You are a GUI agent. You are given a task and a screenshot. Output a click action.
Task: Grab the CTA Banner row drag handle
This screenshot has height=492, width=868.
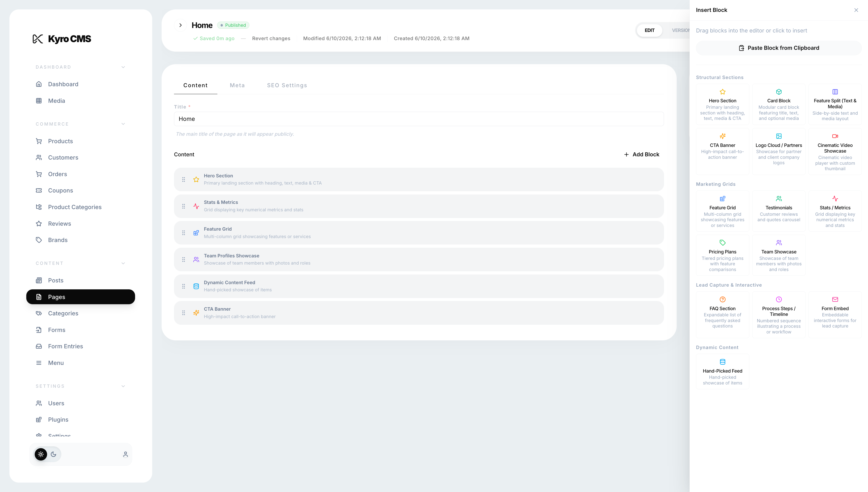183,313
